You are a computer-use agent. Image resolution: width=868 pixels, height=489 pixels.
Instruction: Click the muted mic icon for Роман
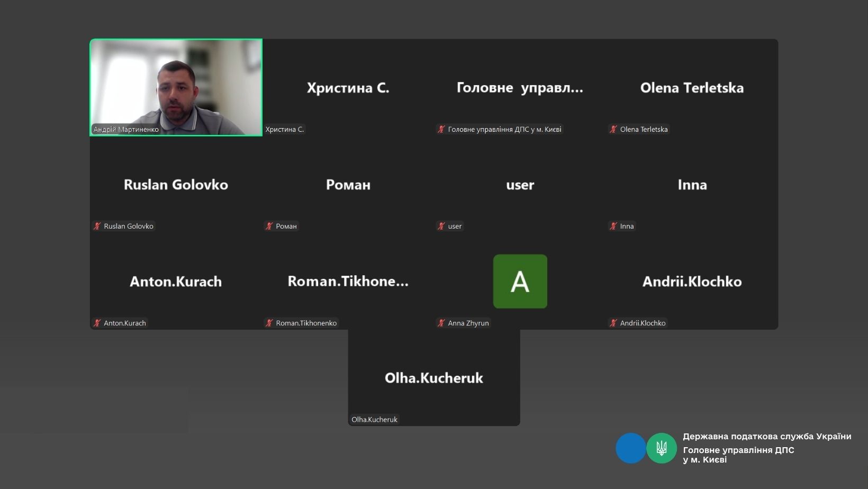point(269,226)
